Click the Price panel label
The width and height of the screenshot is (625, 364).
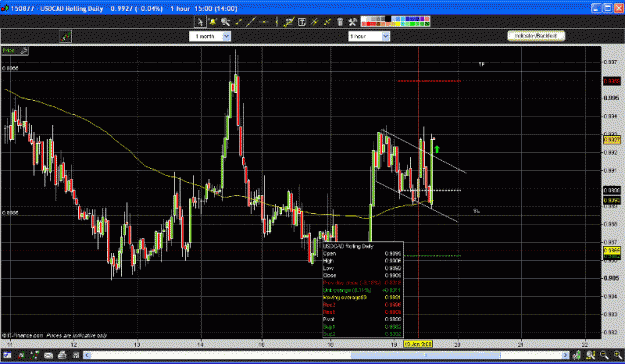click(9, 51)
